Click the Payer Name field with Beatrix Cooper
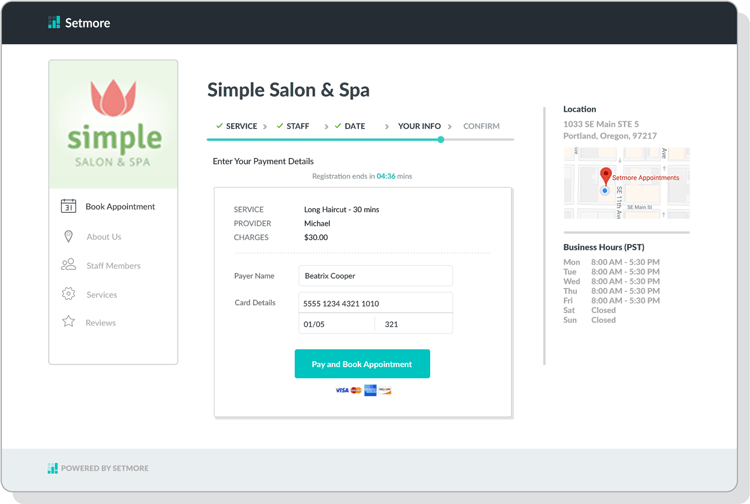 tap(375, 276)
